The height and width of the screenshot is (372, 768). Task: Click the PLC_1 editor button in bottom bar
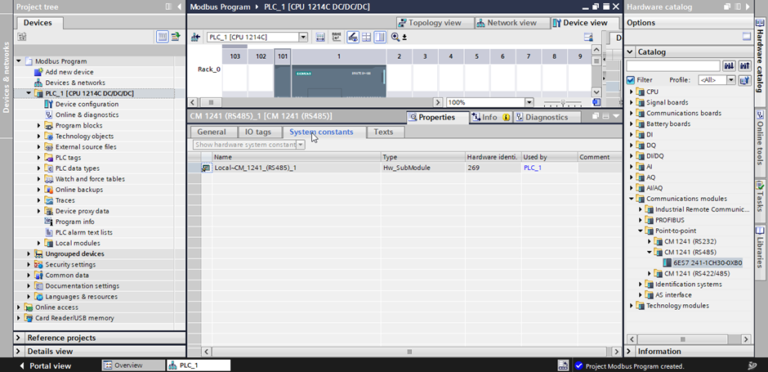tap(198, 365)
